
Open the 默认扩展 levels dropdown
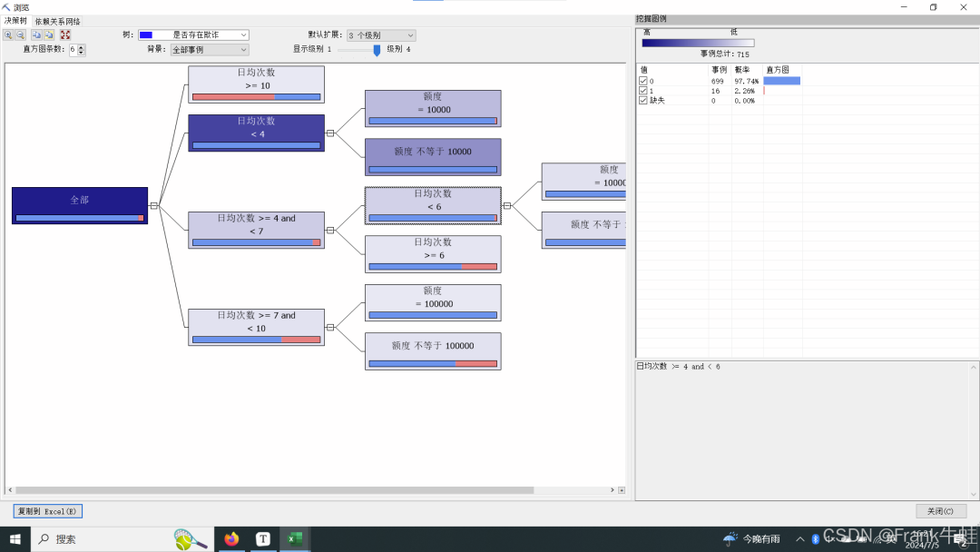(381, 35)
